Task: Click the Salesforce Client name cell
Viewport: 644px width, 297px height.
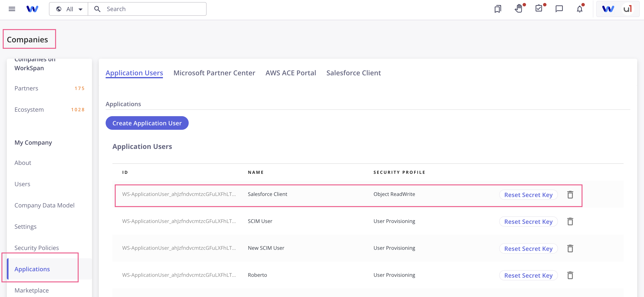Action: pos(267,194)
